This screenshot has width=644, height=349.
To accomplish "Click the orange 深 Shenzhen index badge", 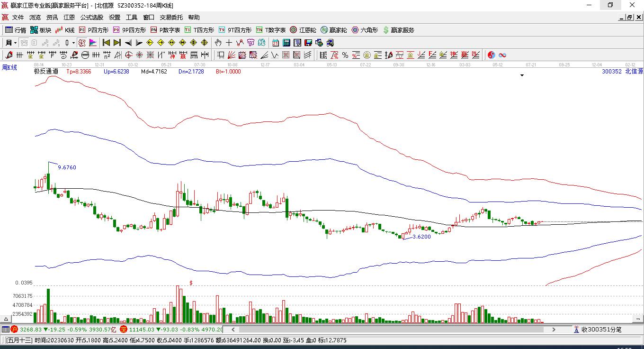I will point(123,329).
